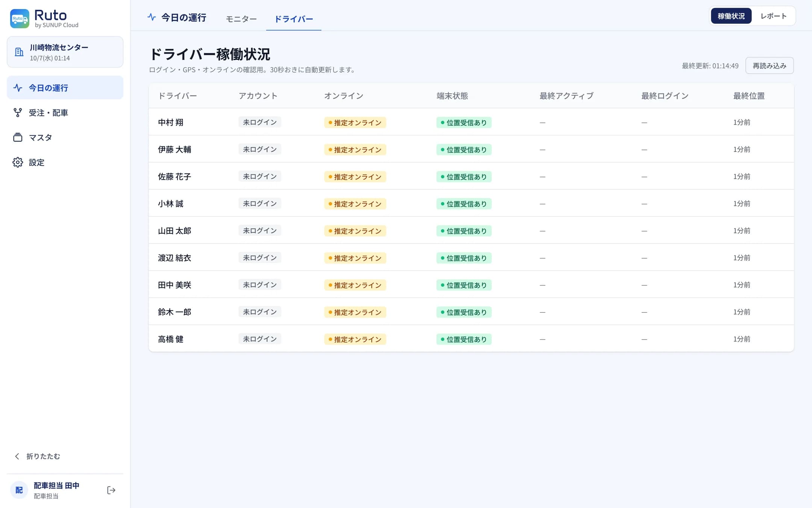Image resolution: width=812 pixels, height=508 pixels.
Task: Click driver name 中村 翔
Action: pyautogui.click(x=171, y=122)
